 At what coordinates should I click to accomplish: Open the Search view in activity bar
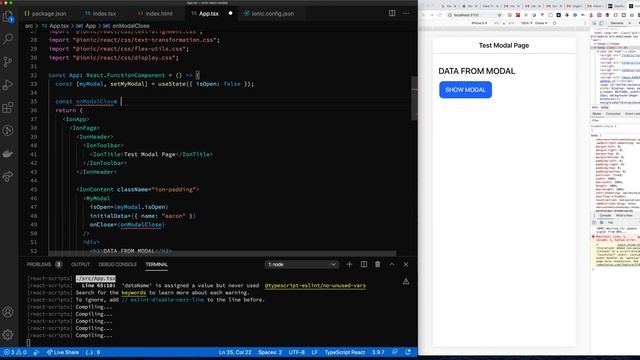coord(8,39)
